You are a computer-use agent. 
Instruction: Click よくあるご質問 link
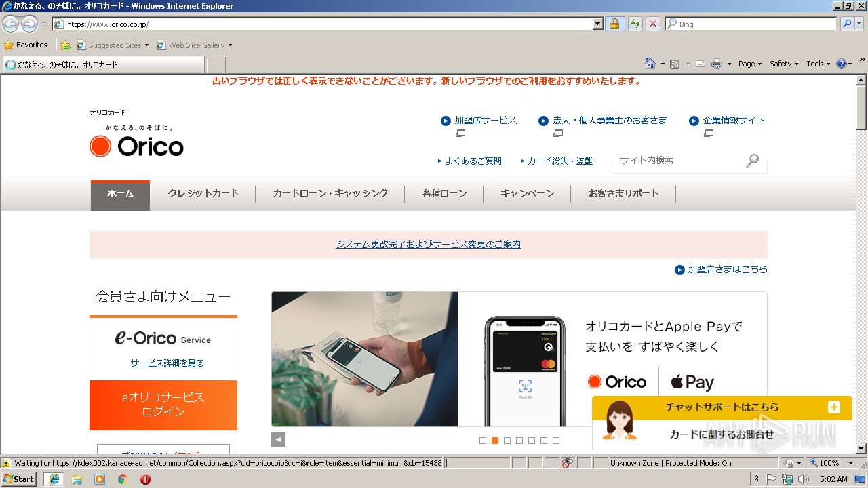pyautogui.click(x=473, y=161)
